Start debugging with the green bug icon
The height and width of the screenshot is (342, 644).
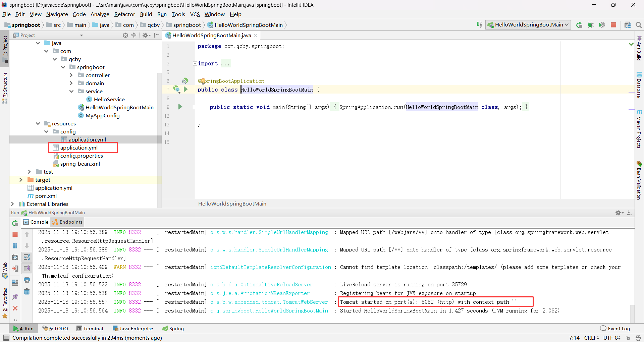[591, 25]
